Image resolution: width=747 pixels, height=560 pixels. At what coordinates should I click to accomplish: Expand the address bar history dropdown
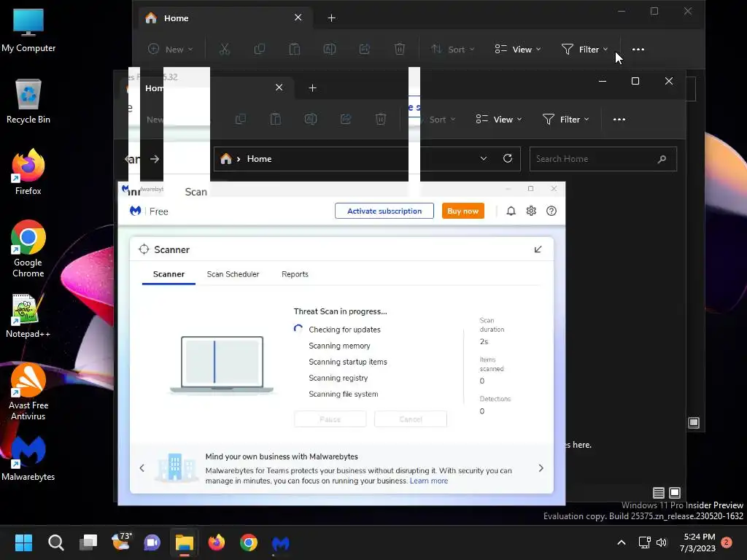[x=483, y=158]
